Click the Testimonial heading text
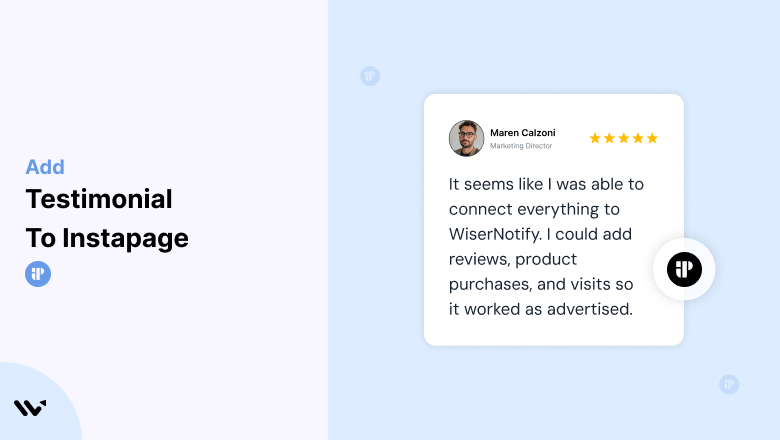 [99, 199]
